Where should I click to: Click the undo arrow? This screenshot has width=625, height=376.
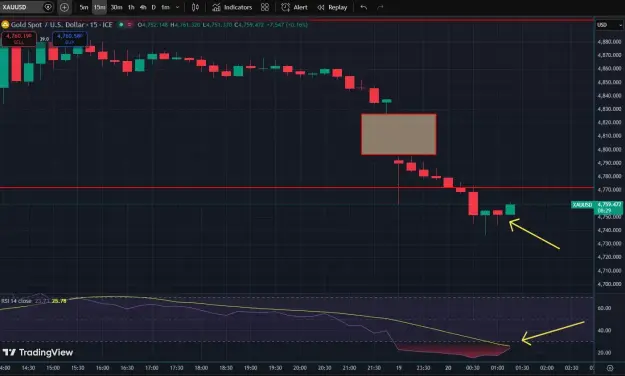[364, 7]
